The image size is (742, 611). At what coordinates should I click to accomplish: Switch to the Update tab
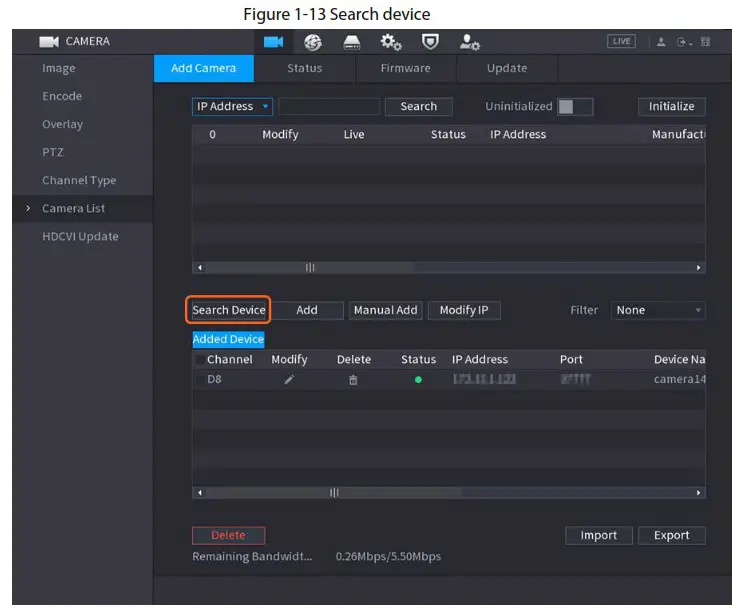coord(507,68)
